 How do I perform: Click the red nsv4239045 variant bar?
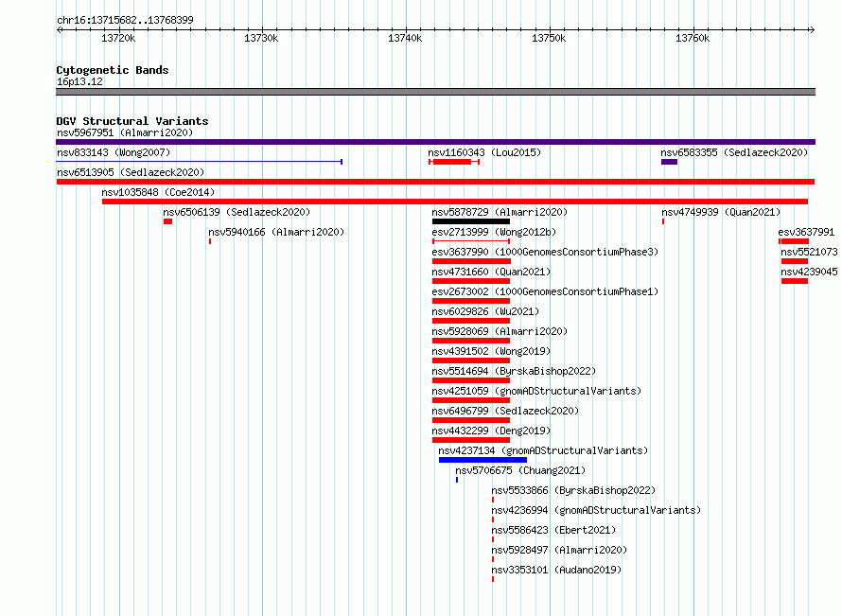795,281
